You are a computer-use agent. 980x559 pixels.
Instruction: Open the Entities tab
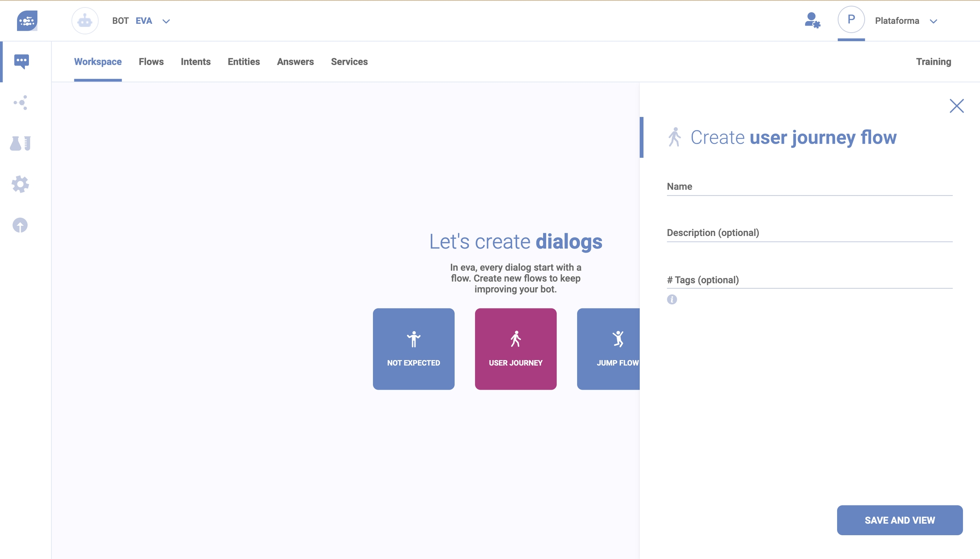click(243, 62)
